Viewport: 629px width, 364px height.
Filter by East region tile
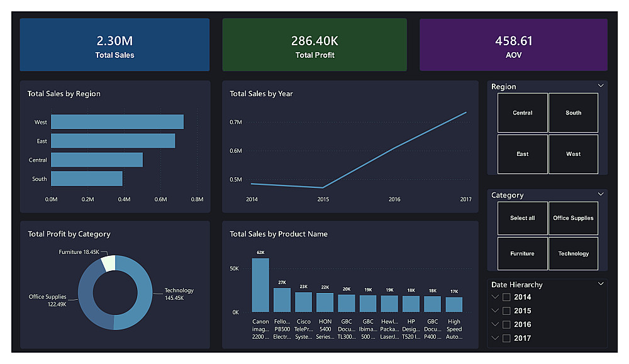coord(522,154)
